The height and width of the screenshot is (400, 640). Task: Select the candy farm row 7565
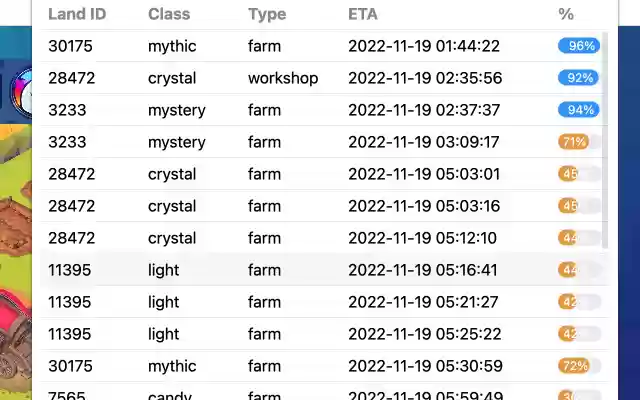[324, 392]
